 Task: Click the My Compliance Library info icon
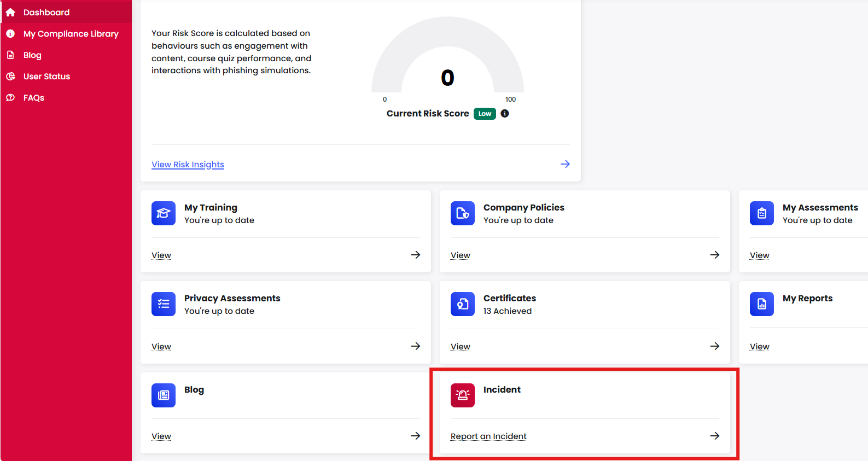coord(10,33)
